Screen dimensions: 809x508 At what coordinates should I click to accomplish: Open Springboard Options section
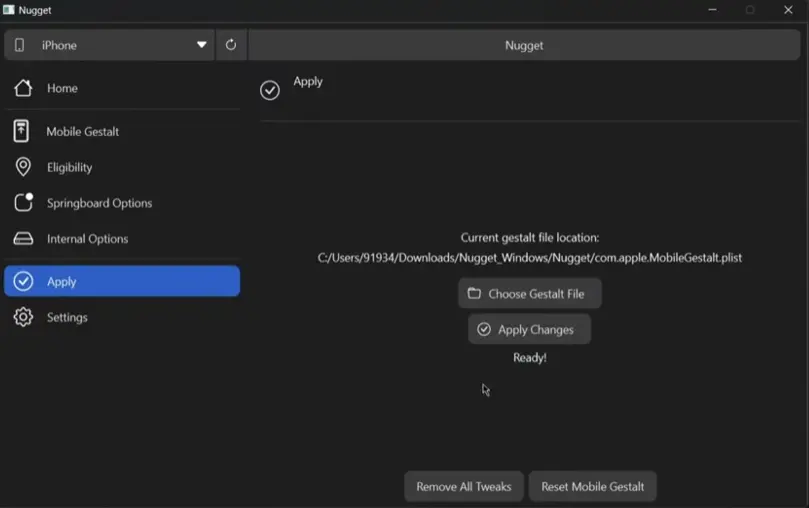coord(122,203)
